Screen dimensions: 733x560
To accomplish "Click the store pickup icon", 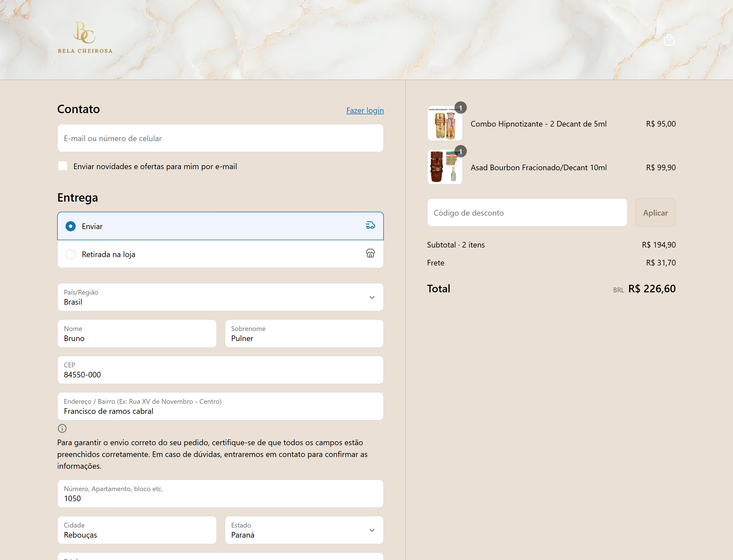I will point(370,254).
